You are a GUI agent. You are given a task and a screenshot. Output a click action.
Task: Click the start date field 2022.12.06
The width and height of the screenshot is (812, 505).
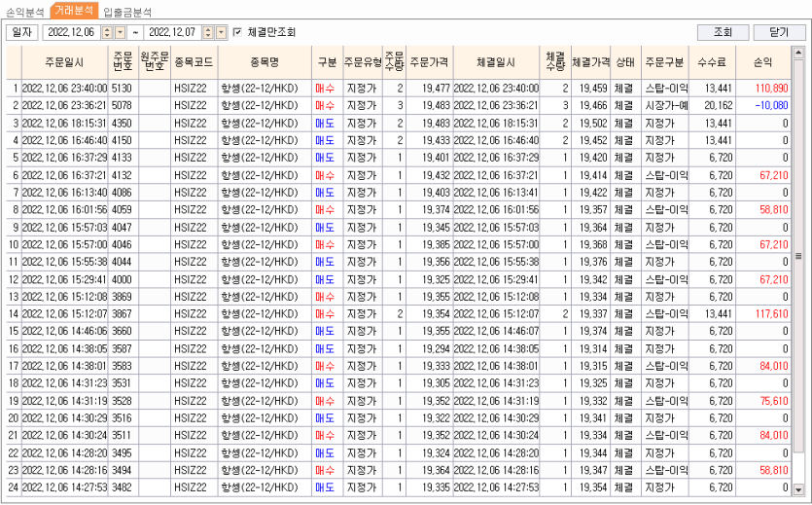point(71,32)
